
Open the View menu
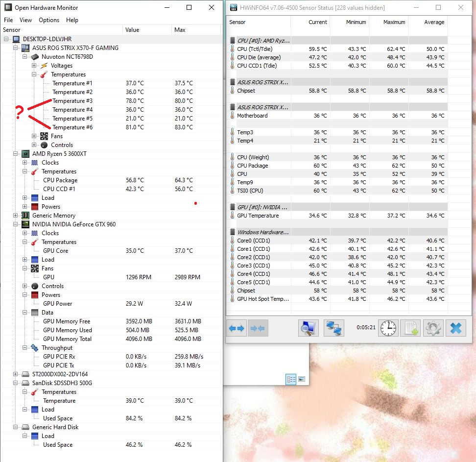tap(25, 20)
